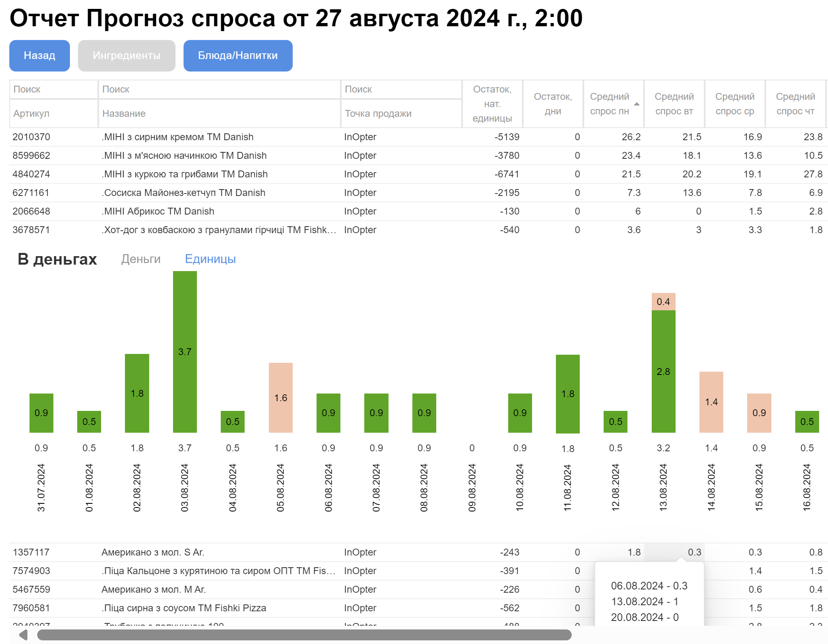
Task: Open the Блюда/Напитки view
Action: [238, 56]
